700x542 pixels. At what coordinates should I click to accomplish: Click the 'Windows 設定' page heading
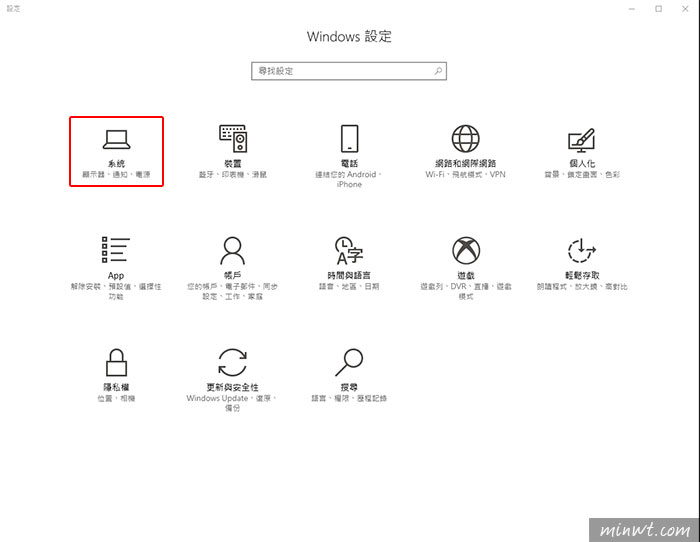point(349,37)
